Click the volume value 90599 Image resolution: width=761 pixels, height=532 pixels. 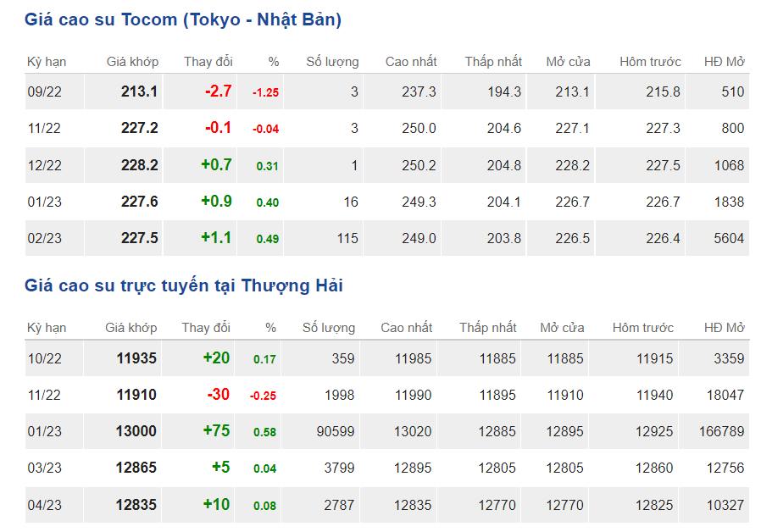click(x=333, y=431)
